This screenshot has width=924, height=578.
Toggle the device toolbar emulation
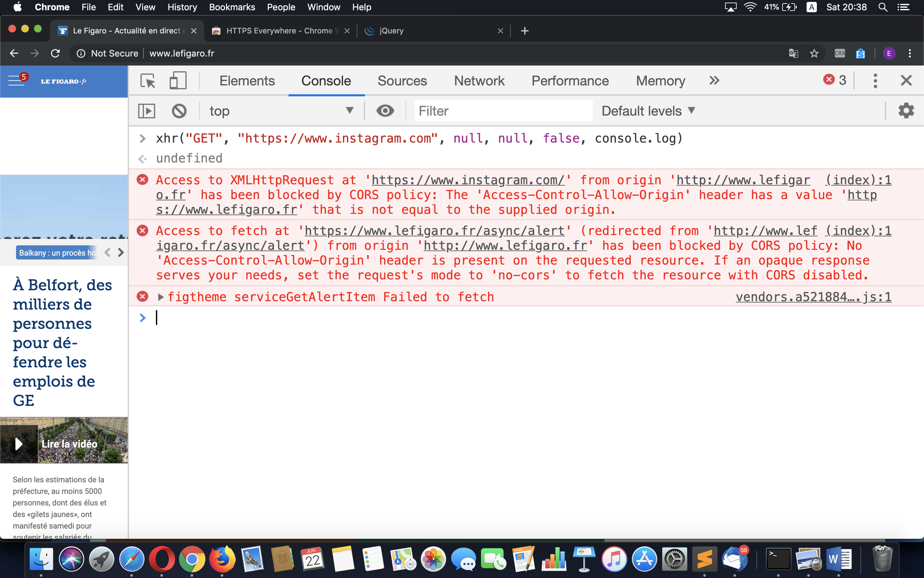(178, 81)
